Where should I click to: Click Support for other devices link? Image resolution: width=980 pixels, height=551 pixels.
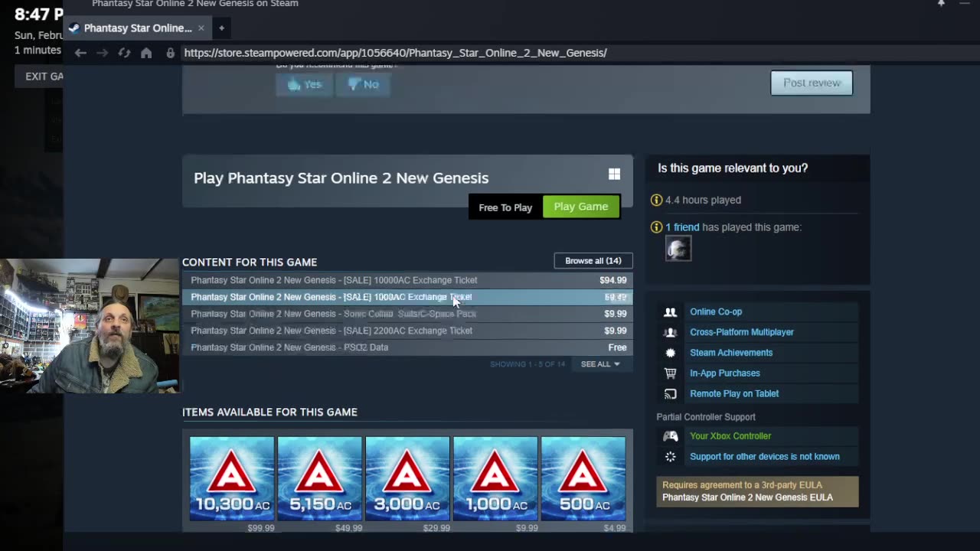[x=765, y=457]
